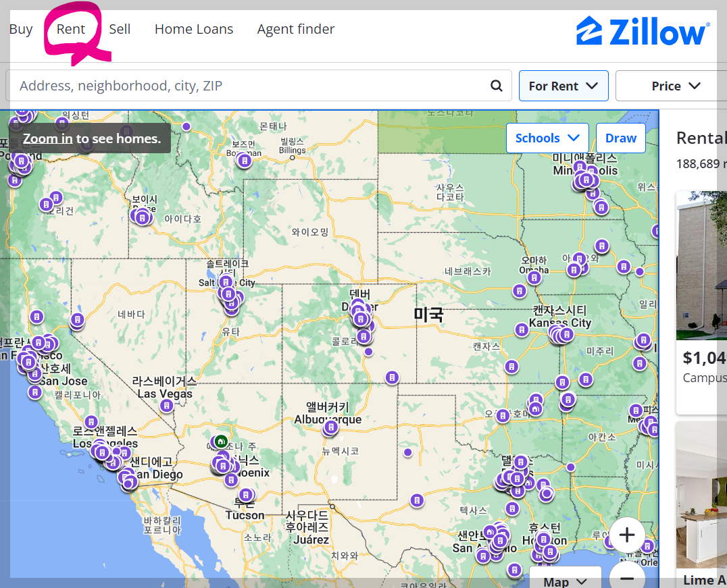Click rental marker north of Los Angeles

tap(91, 422)
